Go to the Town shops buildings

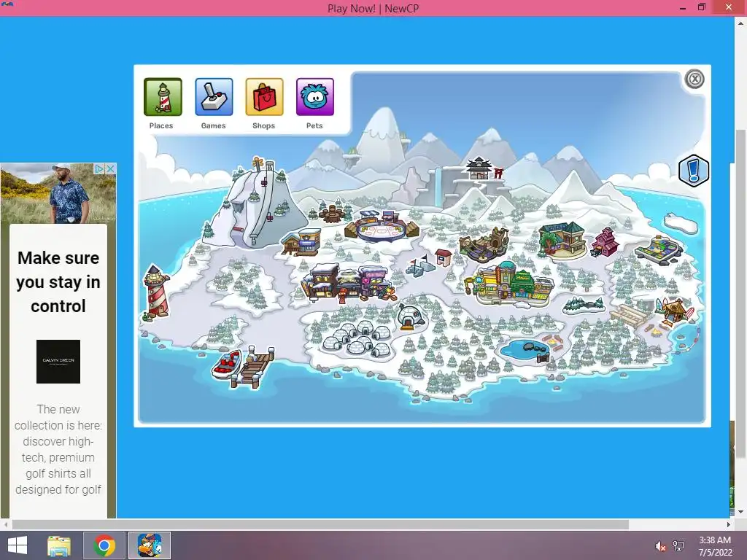(x=349, y=284)
